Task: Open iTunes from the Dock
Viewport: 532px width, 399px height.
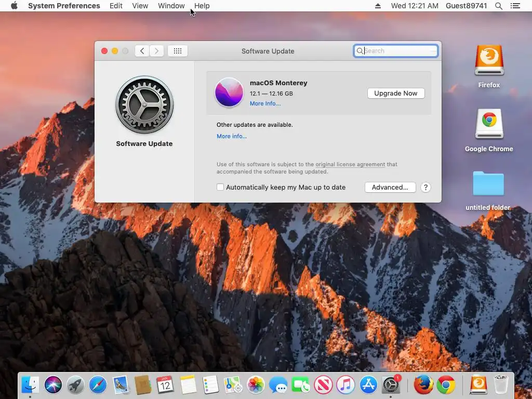Action: 345,385
